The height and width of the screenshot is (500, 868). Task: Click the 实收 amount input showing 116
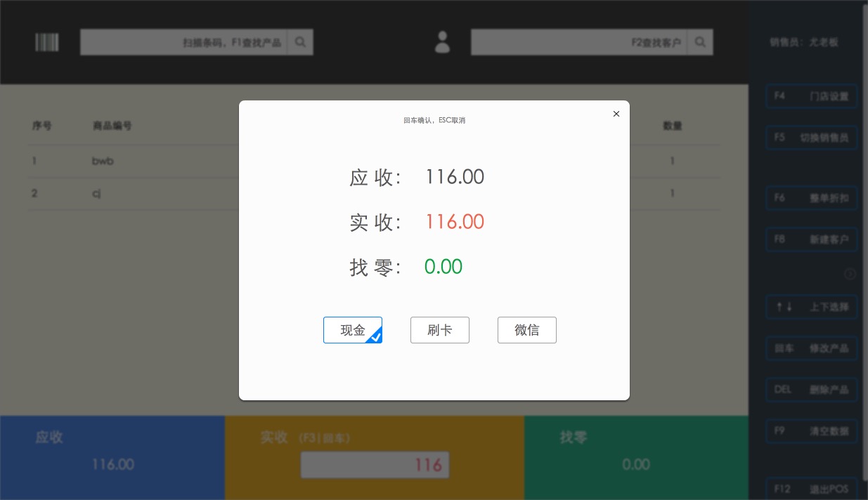click(375, 465)
